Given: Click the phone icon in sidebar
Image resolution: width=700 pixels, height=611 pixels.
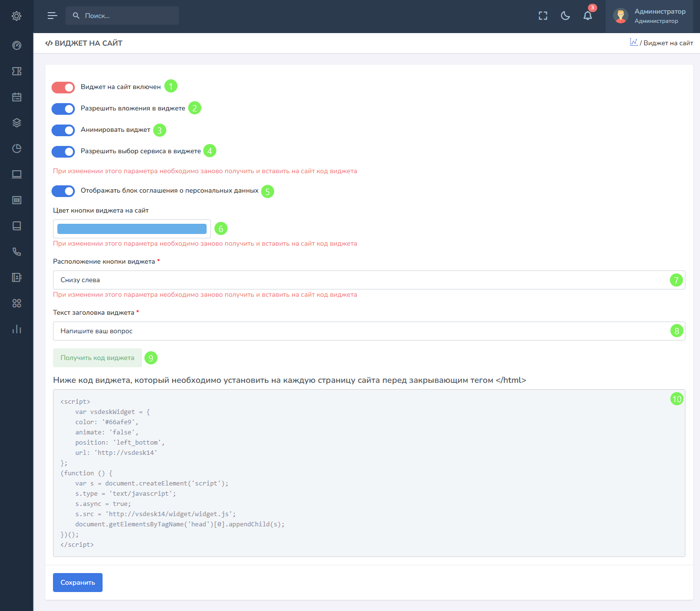Looking at the screenshot, I should (17, 252).
